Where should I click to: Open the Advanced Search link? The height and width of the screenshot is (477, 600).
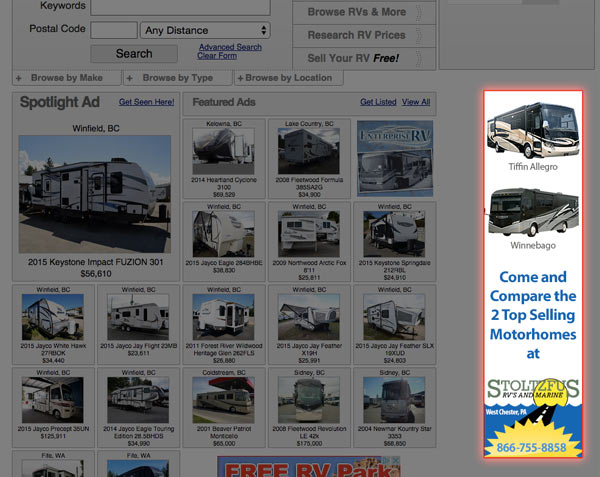230,47
